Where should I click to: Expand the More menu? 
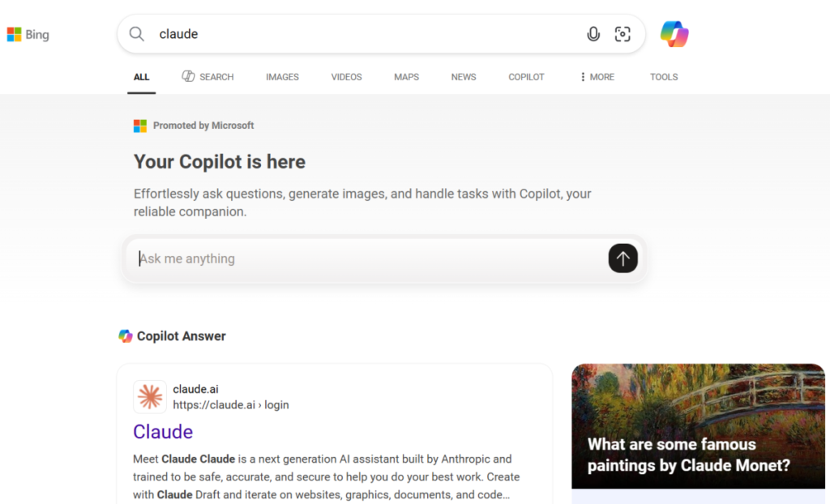pyautogui.click(x=597, y=77)
